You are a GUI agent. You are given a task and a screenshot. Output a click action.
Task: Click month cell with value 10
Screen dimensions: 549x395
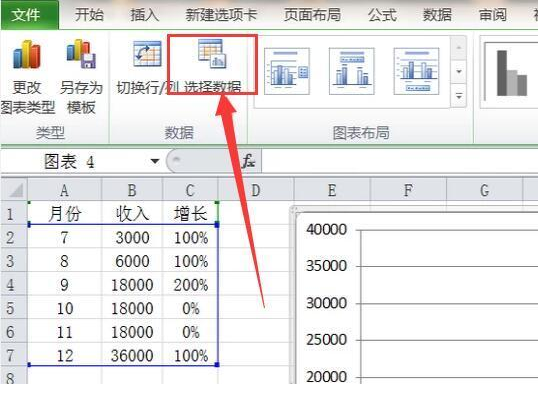[x=64, y=307]
